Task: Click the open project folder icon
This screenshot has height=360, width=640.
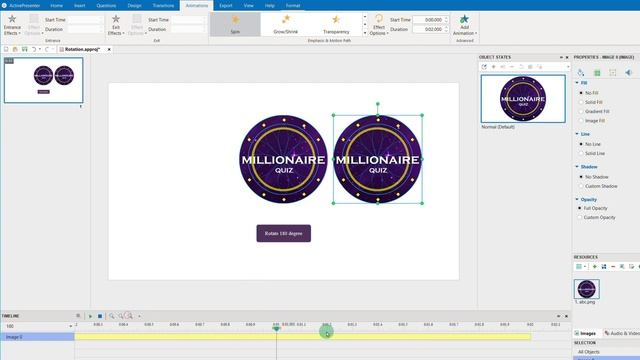Action: (x=15, y=49)
